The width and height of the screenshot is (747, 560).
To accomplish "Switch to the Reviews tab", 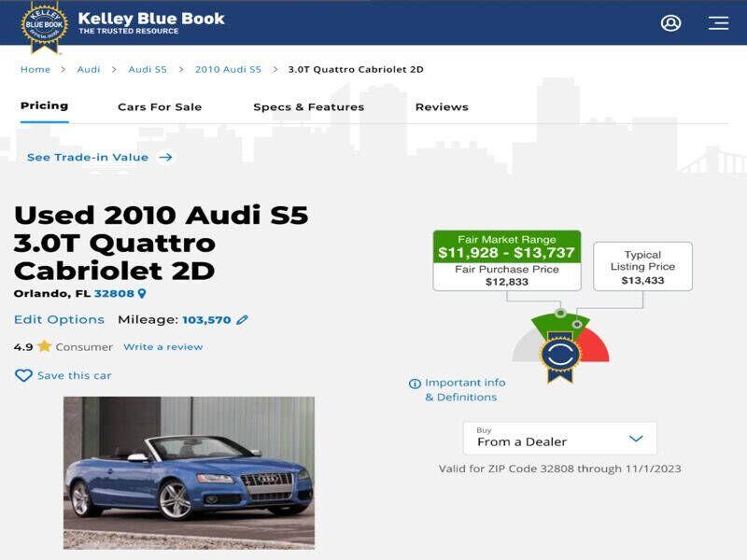I will 442,107.
